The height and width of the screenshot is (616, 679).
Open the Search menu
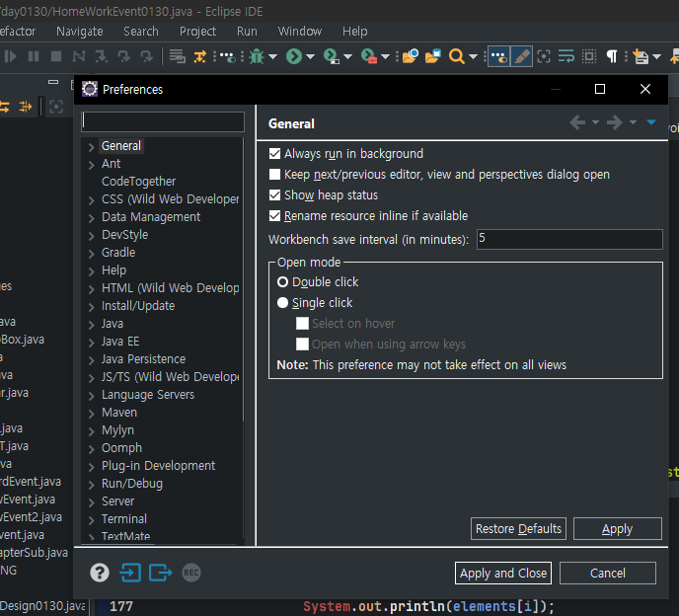pyautogui.click(x=141, y=32)
